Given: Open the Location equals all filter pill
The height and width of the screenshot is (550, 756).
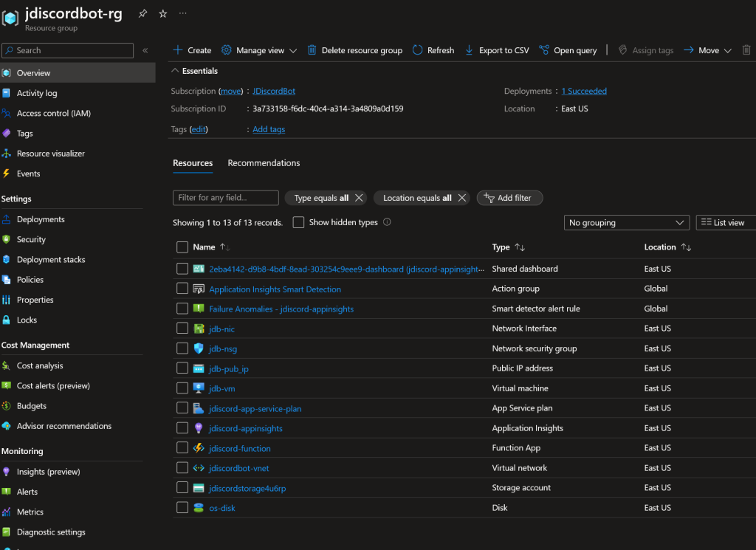Looking at the screenshot, I should point(417,198).
